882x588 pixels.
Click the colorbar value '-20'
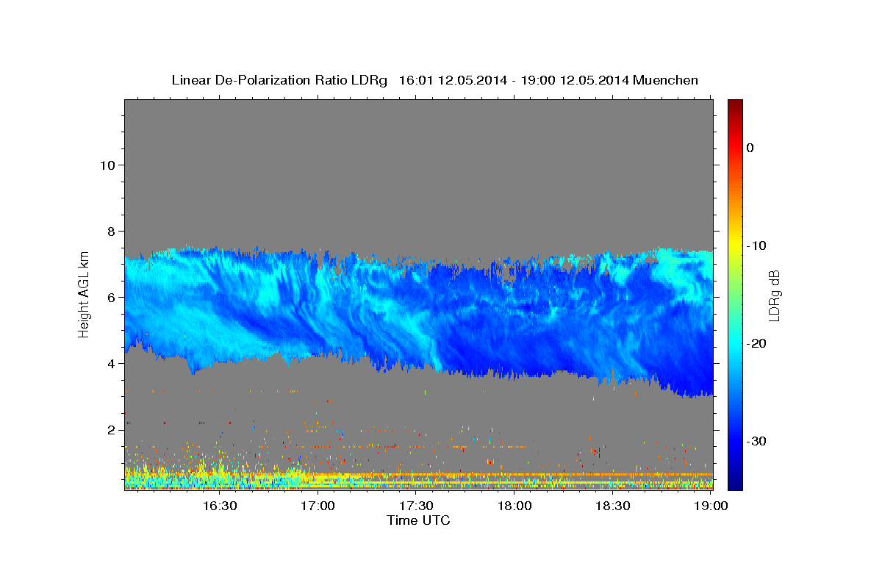click(x=756, y=343)
